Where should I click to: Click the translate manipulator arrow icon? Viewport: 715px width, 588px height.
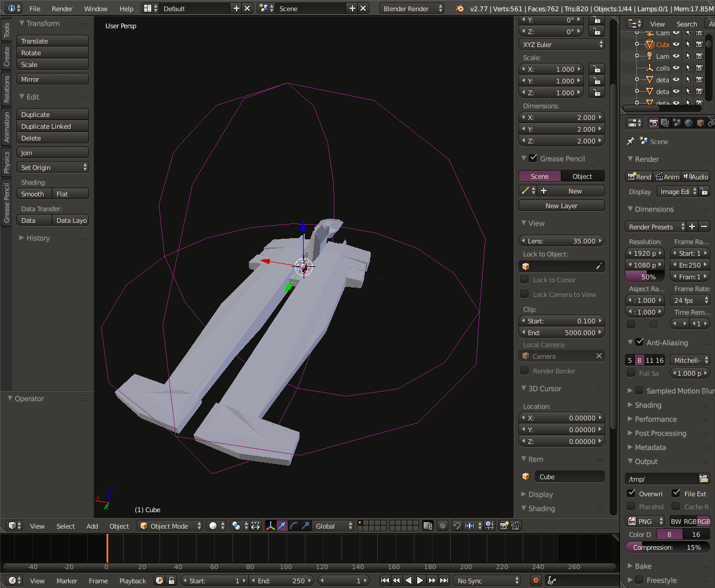click(x=282, y=526)
